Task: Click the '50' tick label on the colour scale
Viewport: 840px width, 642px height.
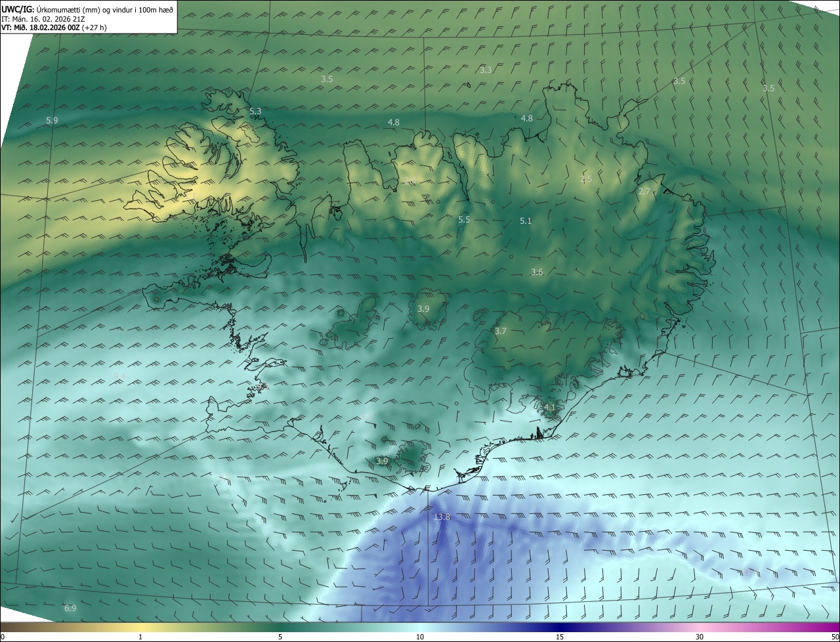Action: [x=835, y=637]
